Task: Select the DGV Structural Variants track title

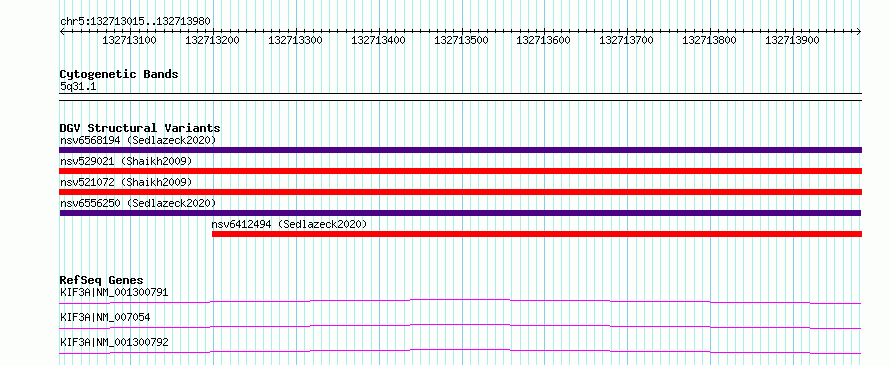Action: [140, 128]
